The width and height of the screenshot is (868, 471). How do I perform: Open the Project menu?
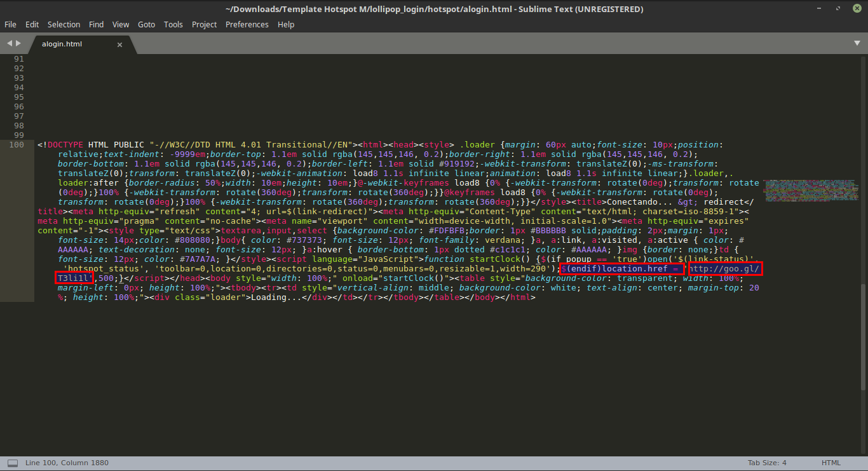(204, 24)
